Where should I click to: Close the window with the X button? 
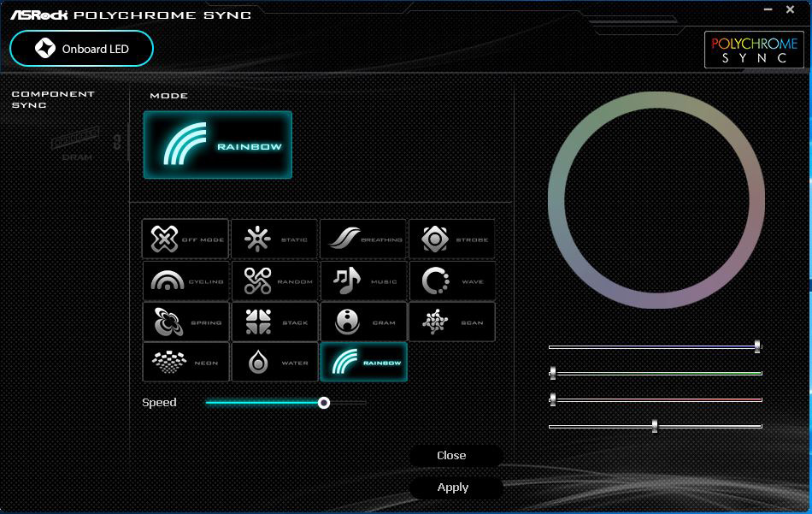click(791, 9)
